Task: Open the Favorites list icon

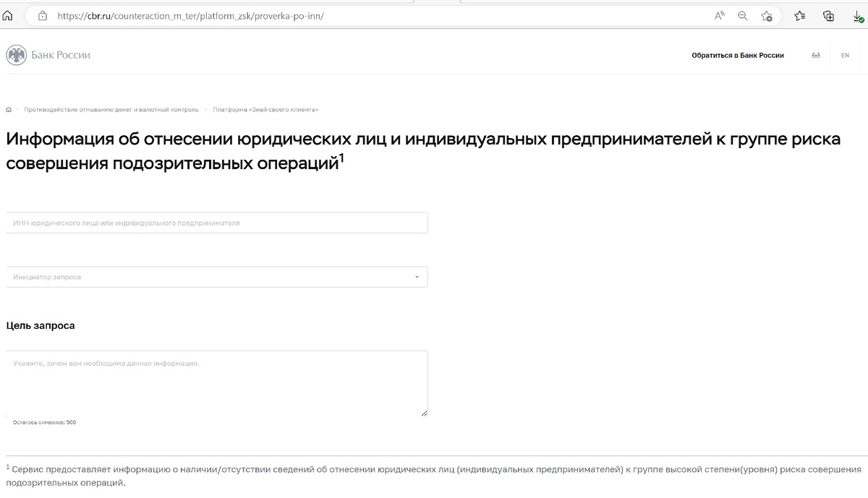Action: pos(799,15)
